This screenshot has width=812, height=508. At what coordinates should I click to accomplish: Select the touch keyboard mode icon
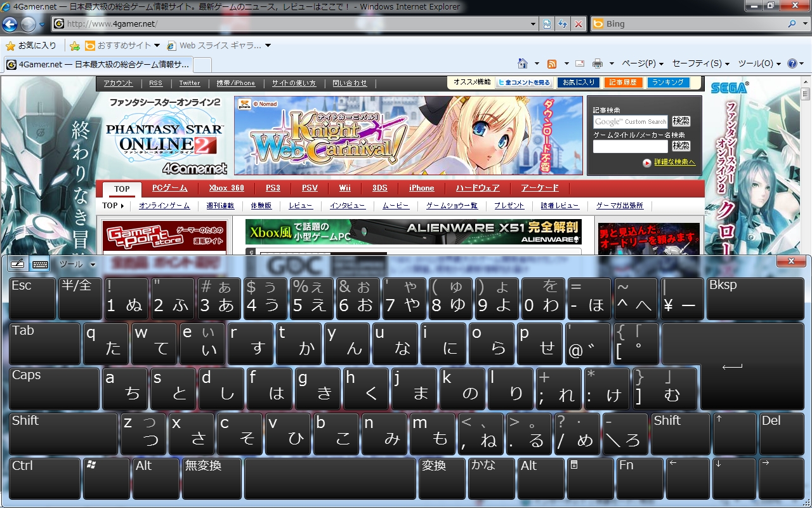coord(40,264)
